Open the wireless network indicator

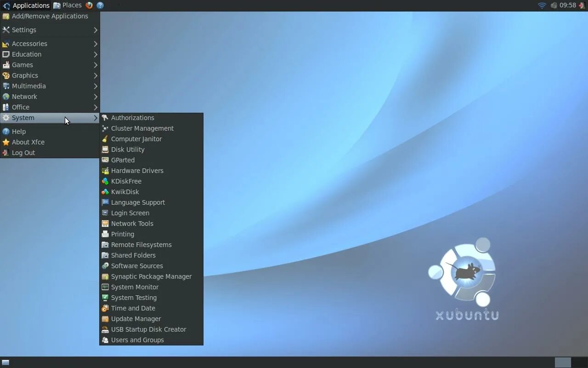click(542, 6)
